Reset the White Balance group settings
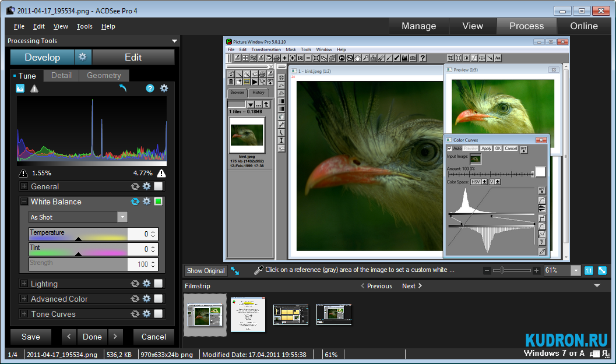 [135, 202]
